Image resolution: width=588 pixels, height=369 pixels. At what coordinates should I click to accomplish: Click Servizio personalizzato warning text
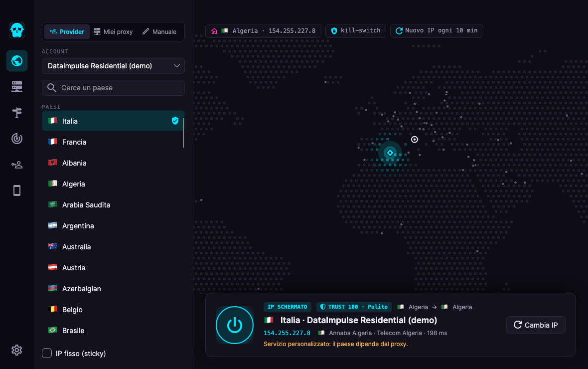click(336, 344)
